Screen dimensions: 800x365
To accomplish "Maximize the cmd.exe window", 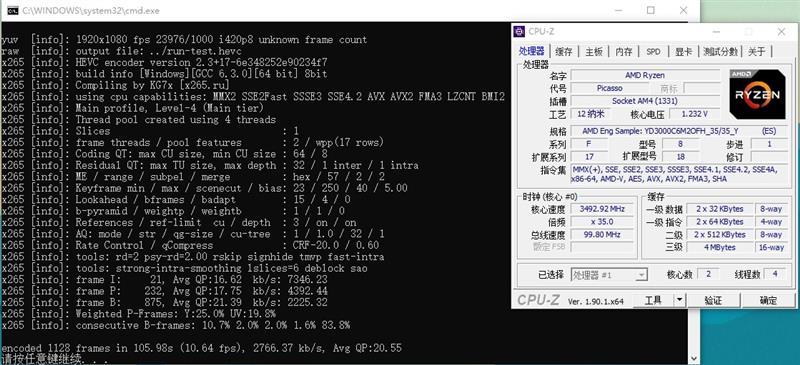I will point(651,10).
